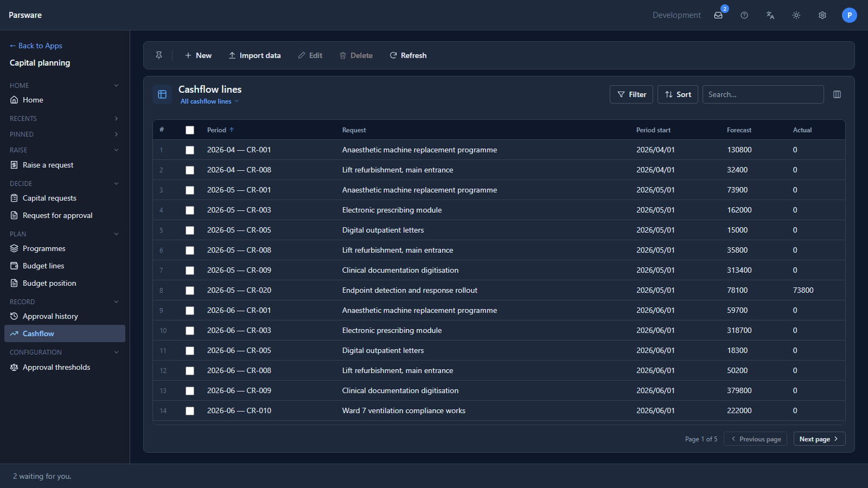The image size is (868, 488).
Task: Click the Approval thresholds scales icon
Action: pyautogui.click(x=14, y=367)
